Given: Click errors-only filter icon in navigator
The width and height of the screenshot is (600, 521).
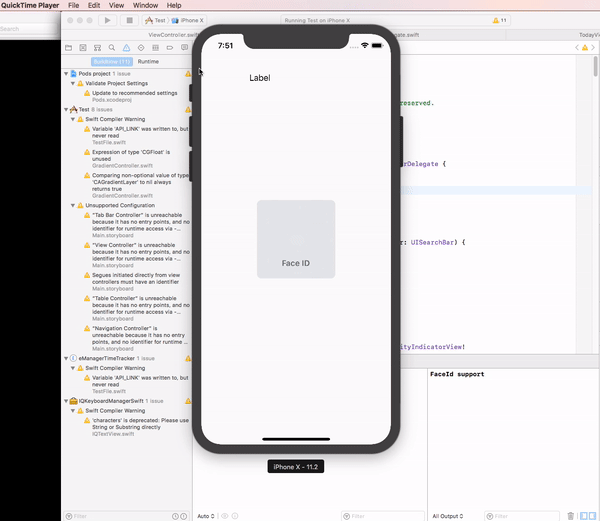Looking at the screenshot, I should click(x=184, y=516).
